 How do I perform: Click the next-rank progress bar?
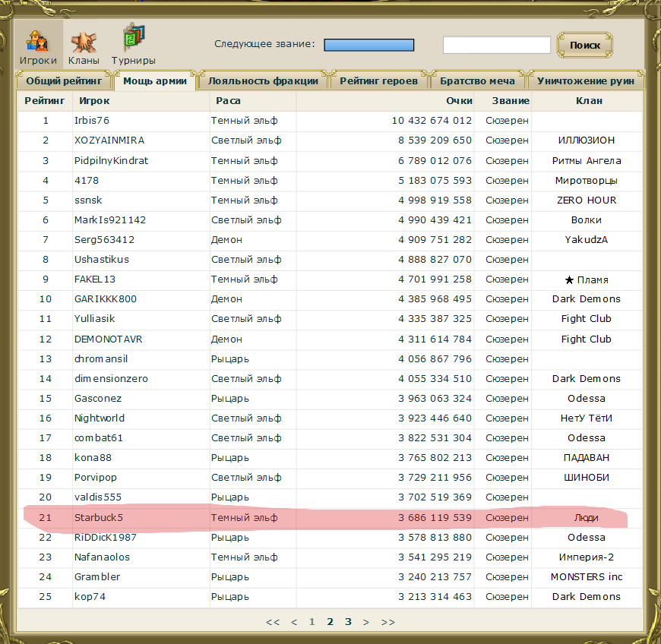368,46
